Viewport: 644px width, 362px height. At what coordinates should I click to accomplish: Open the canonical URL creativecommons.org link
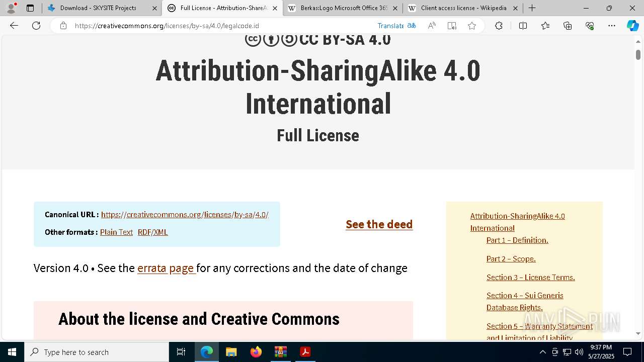point(185,215)
